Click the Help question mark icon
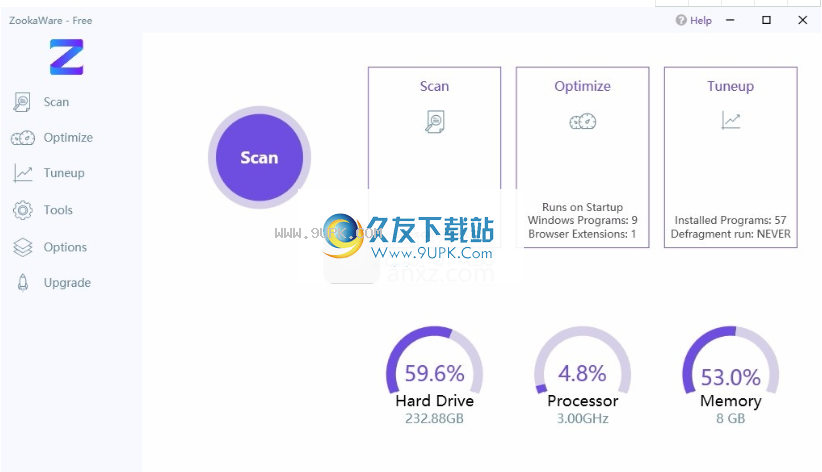Image resolution: width=822 pixels, height=472 pixels. click(x=681, y=20)
